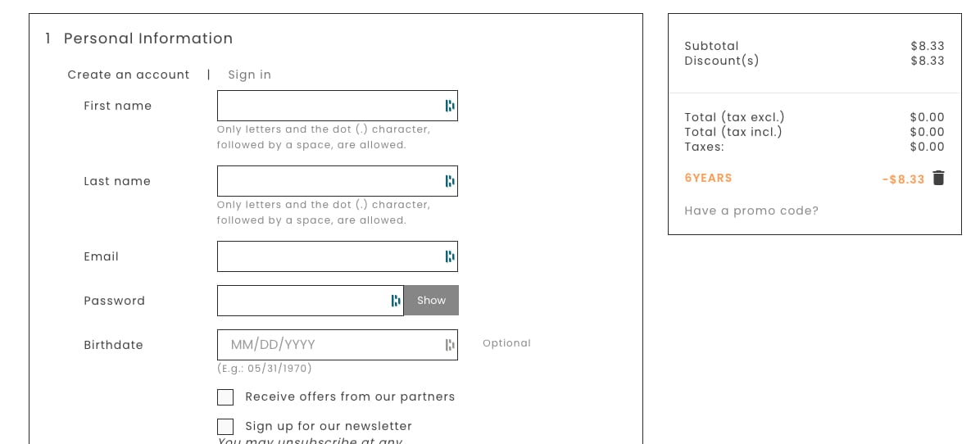980x444 pixels.
Task: Click password manager icon in Password field
Action: 396,301
